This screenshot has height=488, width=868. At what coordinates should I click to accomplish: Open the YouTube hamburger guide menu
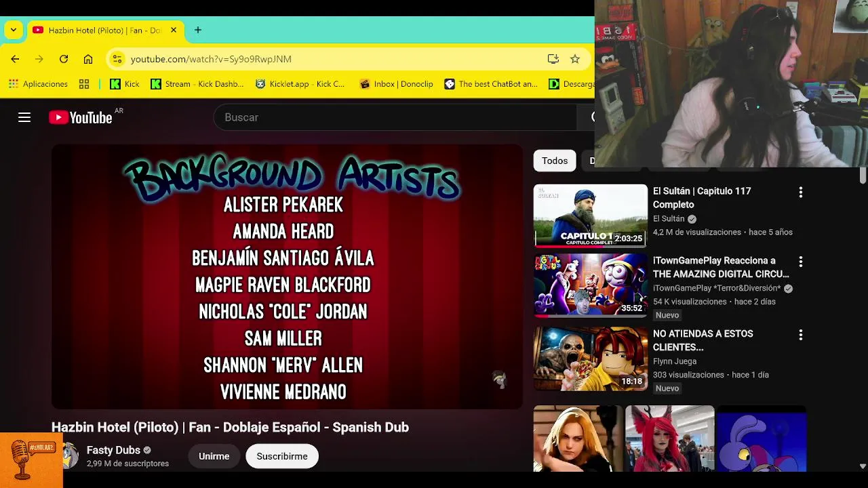pos(24,117)
